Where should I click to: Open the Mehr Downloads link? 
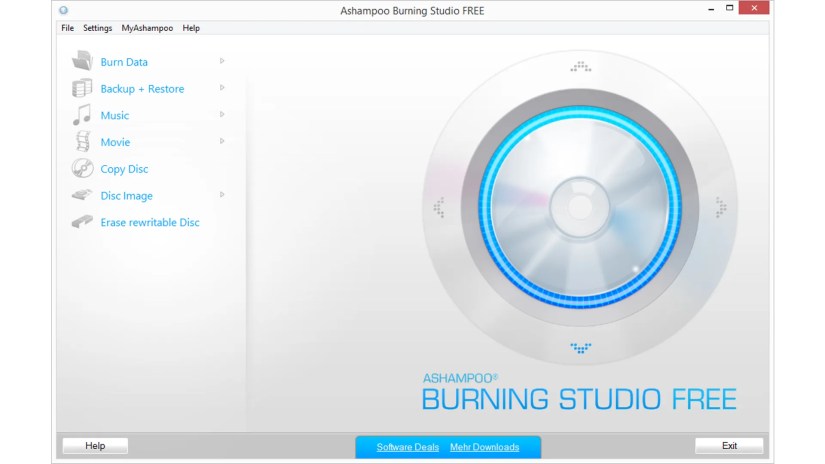tap(485, 447)
